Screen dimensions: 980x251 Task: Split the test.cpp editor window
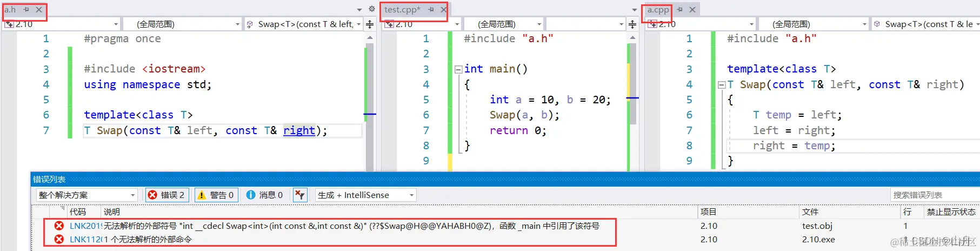click(632, 24)
